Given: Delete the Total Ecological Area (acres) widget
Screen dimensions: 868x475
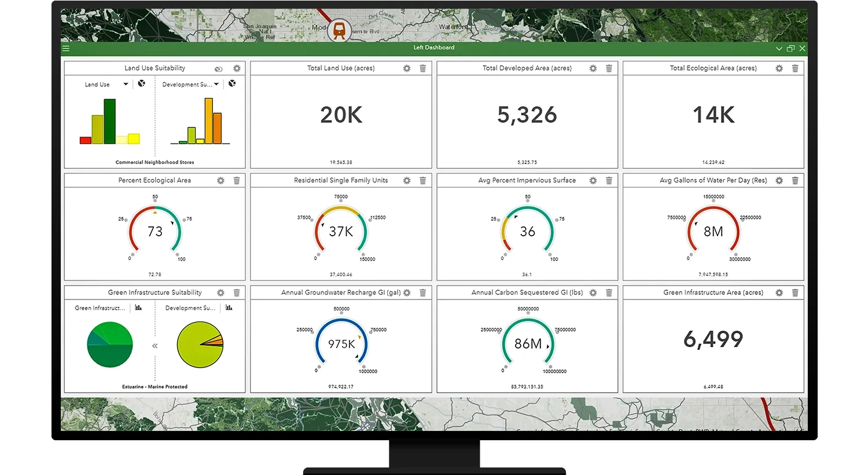Looking at the screenshot, I should [x=795, y=68].
